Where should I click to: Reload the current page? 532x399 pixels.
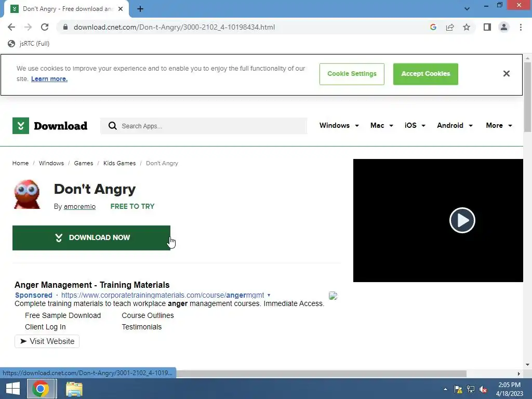pos(45,27)
